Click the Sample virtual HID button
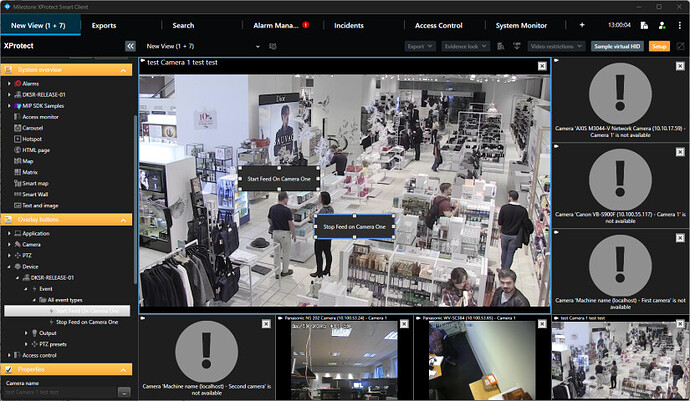This screenshot has height=401, width=690. click(617, 46)
